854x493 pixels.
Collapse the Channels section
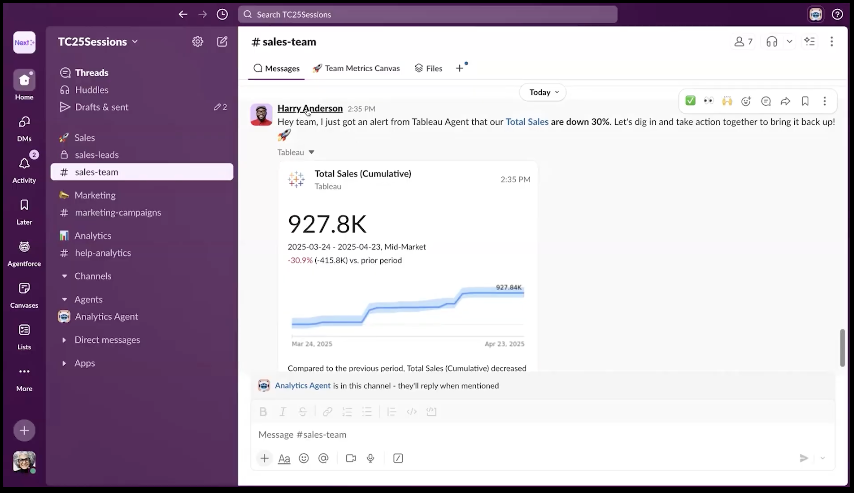pyautogui.click(x=64, y=276)
